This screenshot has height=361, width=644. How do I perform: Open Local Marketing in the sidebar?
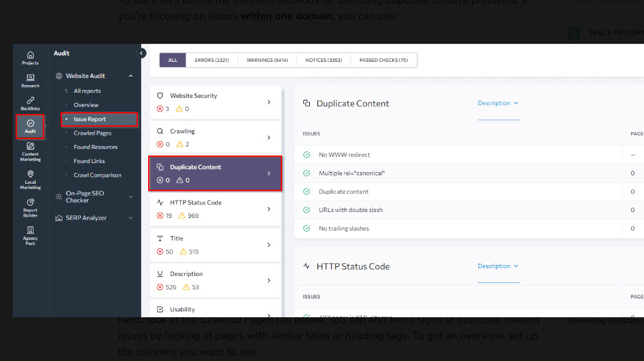[x=30, y=180]
